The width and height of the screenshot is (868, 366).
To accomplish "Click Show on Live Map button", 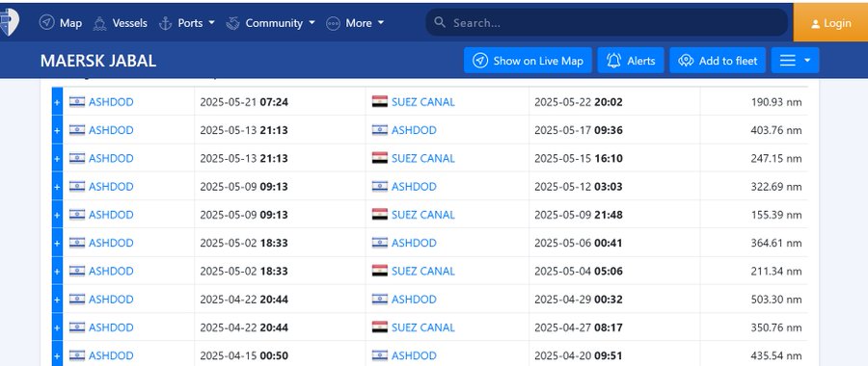I will [x=529, y=61].
